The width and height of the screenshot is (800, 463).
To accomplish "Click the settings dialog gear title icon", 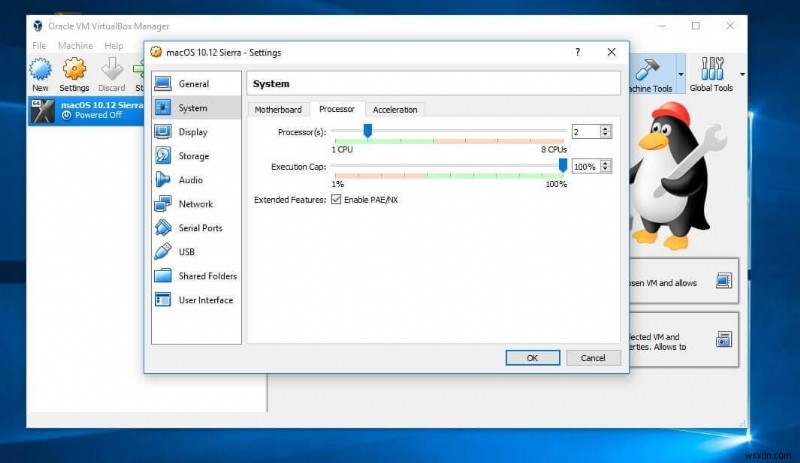I will 156,52.
